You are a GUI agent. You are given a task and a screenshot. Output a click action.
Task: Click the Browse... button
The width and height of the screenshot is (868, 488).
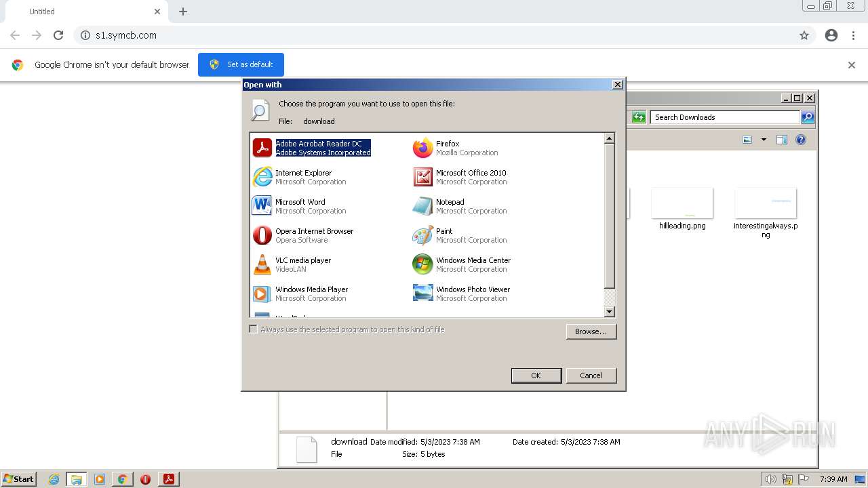(591, 331)
